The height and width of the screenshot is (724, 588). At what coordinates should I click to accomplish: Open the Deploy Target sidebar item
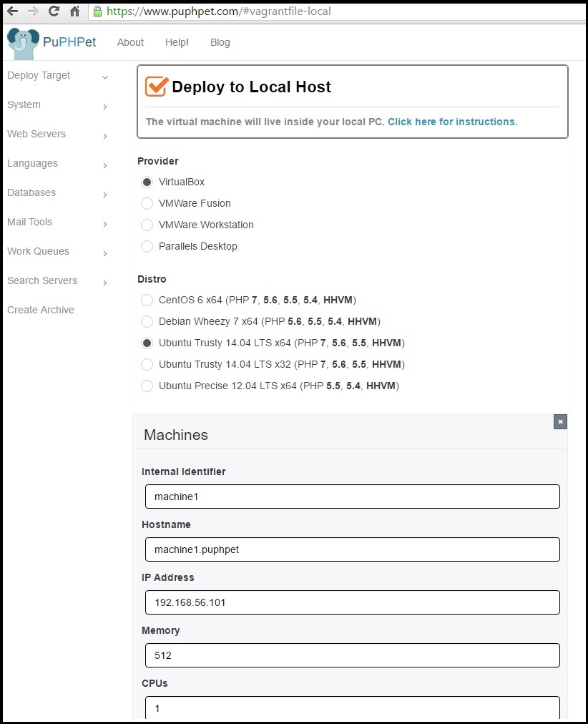(39, 75)
